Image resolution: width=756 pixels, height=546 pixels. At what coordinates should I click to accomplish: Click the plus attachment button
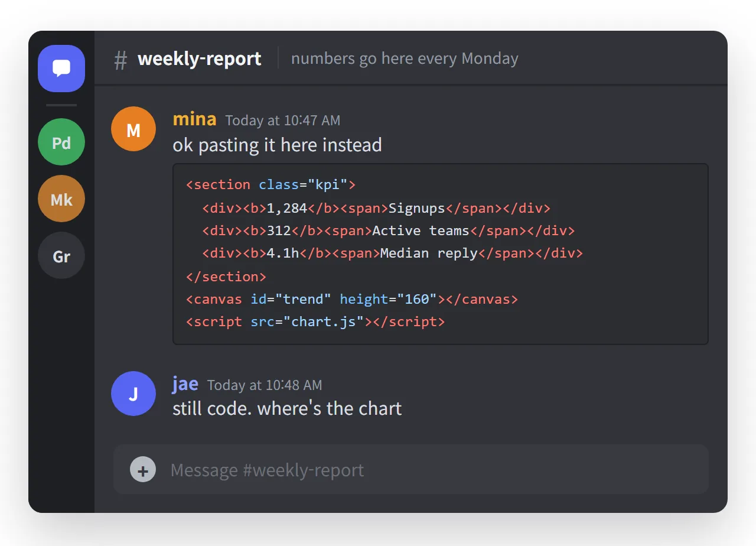143,470
